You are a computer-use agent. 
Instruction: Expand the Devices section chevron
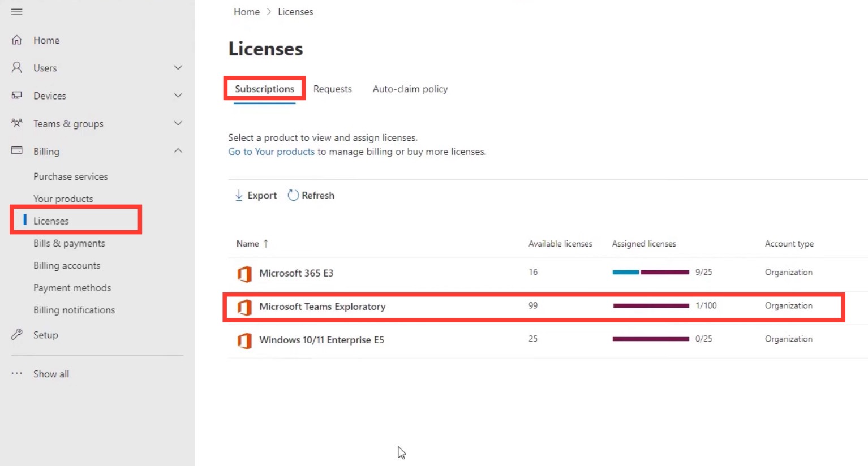pos(178,96)
